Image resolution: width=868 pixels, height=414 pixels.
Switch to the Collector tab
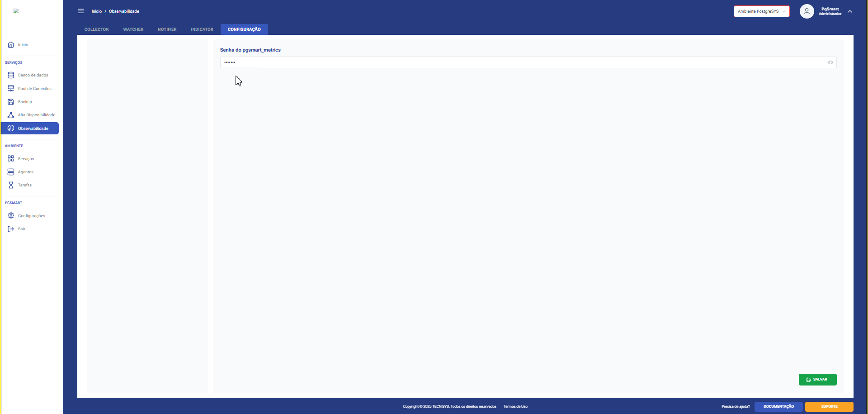pyautogui.click(x=96, y=29)
